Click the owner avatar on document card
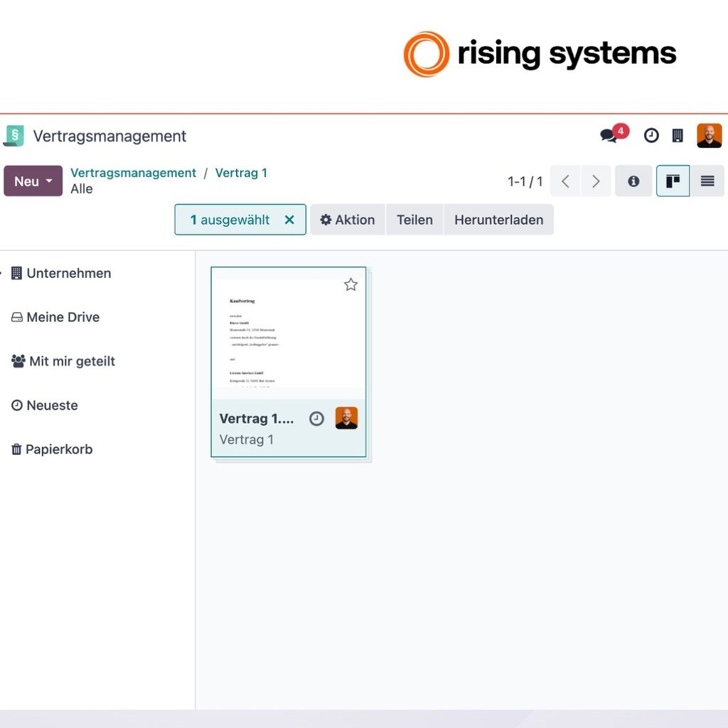 (346, 418)
